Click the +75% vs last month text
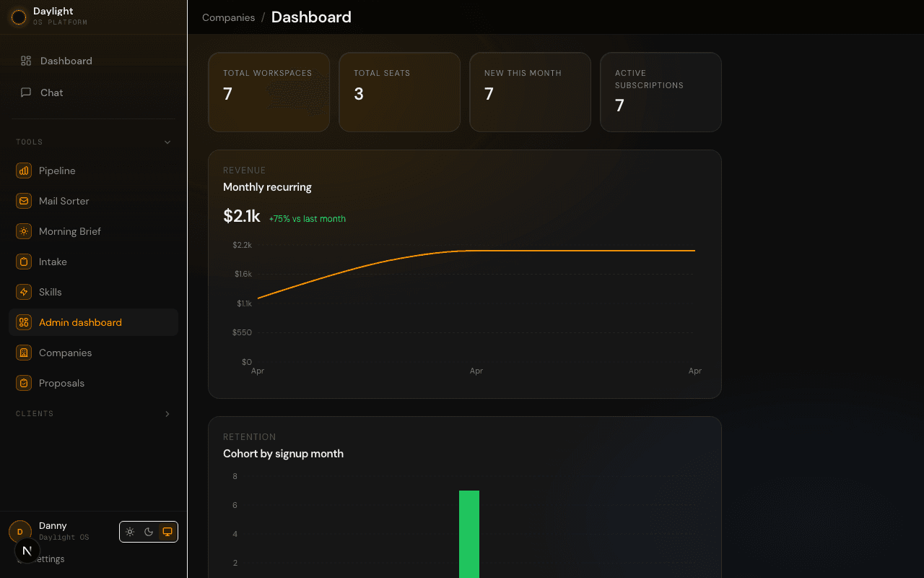This screenshot has width=924, height=578. (x=308, y=219)
